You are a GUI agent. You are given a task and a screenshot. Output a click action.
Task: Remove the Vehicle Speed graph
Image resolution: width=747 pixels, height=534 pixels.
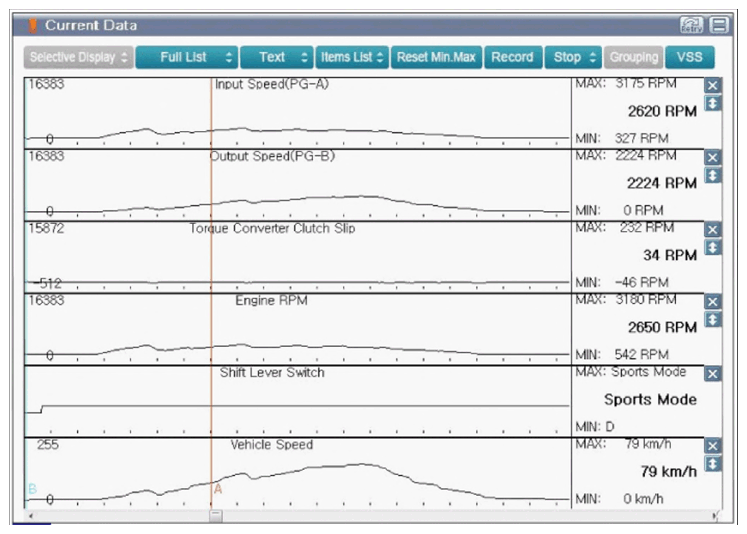(712, 446)
